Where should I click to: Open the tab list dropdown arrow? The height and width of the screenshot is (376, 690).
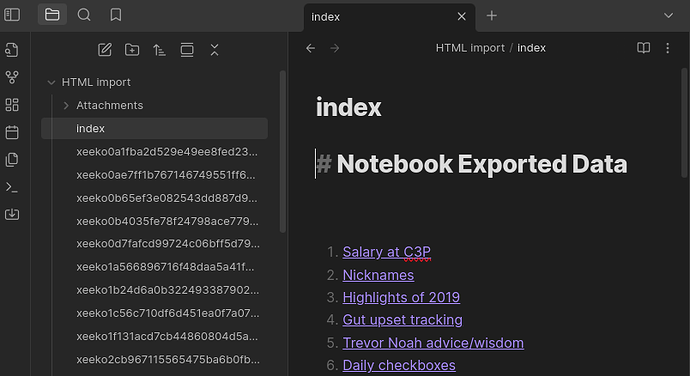pyautogui.click(x=668, y=16)
